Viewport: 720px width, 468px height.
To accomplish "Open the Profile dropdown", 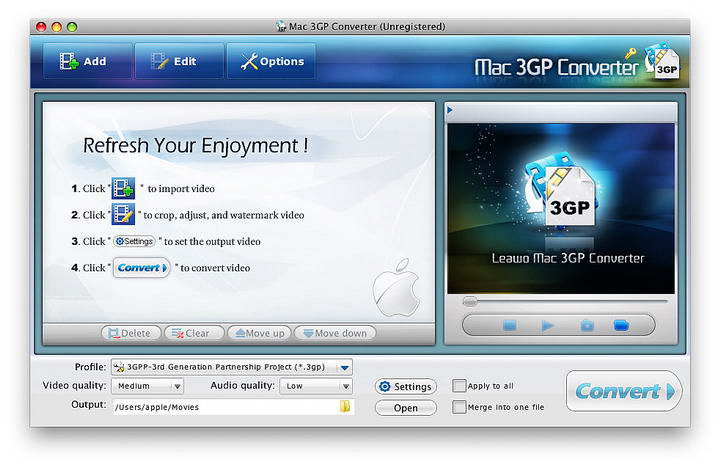I will (x=232, y=367).
